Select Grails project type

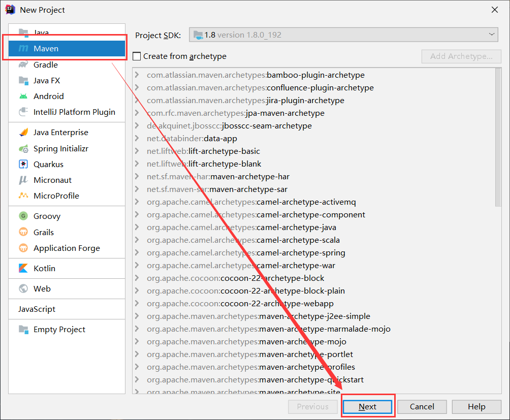click(67, 232)
